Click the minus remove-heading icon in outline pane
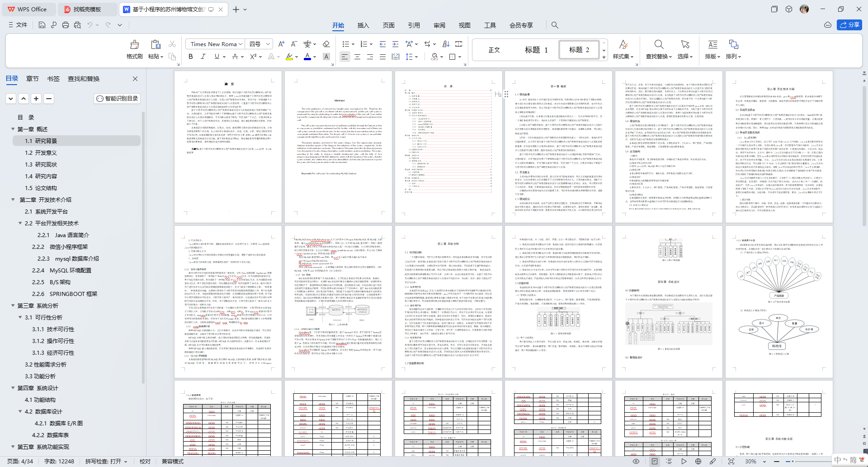The height and width of the screenshot is (467, 868). [49, 98]
